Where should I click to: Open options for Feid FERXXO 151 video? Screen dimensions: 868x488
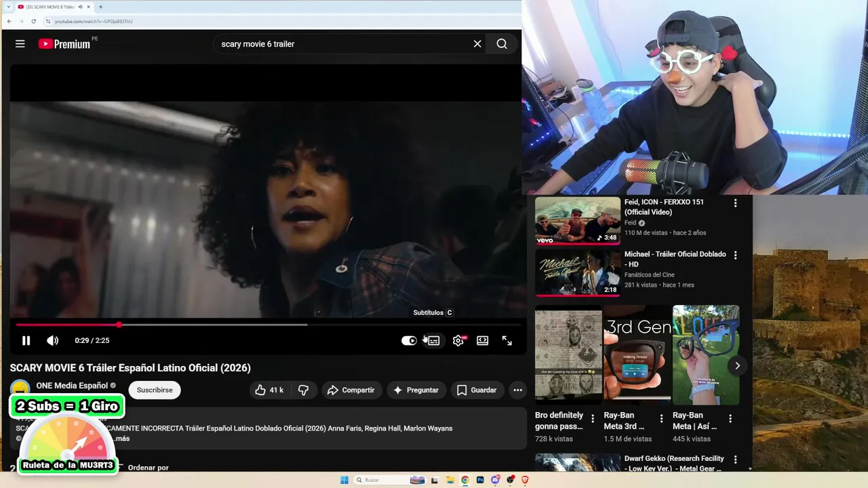coord(735,203)
